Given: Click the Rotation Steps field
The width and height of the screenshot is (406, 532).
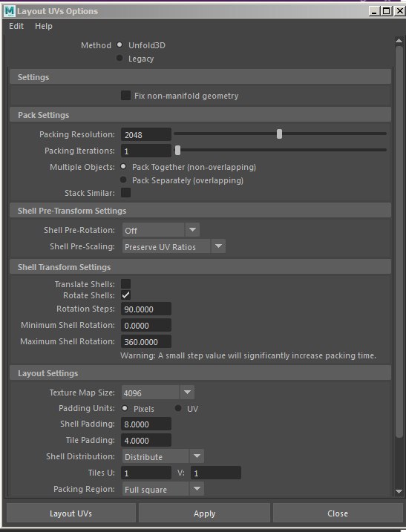Looking at the screenshot, I should 146,309.
